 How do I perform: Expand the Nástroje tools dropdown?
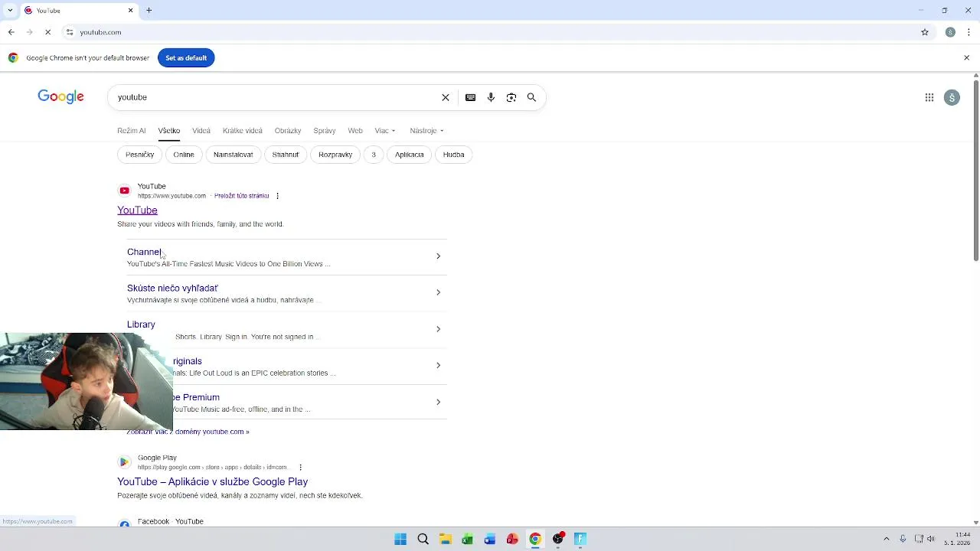[x=426, y=131]
